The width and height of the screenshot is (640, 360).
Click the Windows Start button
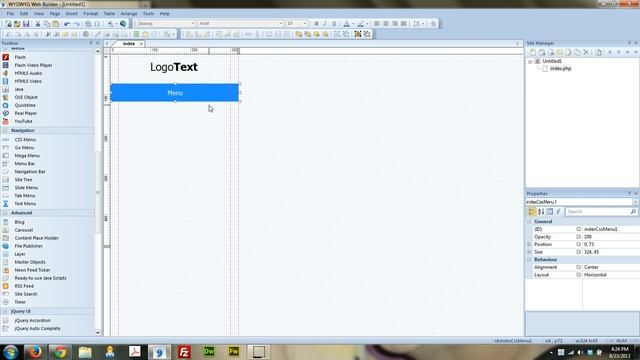click(x=10, y=352)
